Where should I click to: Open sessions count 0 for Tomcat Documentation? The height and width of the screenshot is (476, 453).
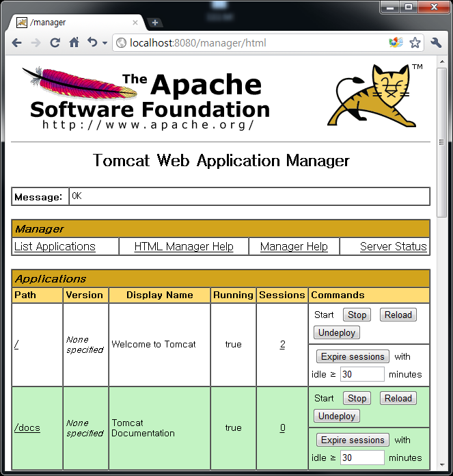pyautogui.click(x=282, y=427)
